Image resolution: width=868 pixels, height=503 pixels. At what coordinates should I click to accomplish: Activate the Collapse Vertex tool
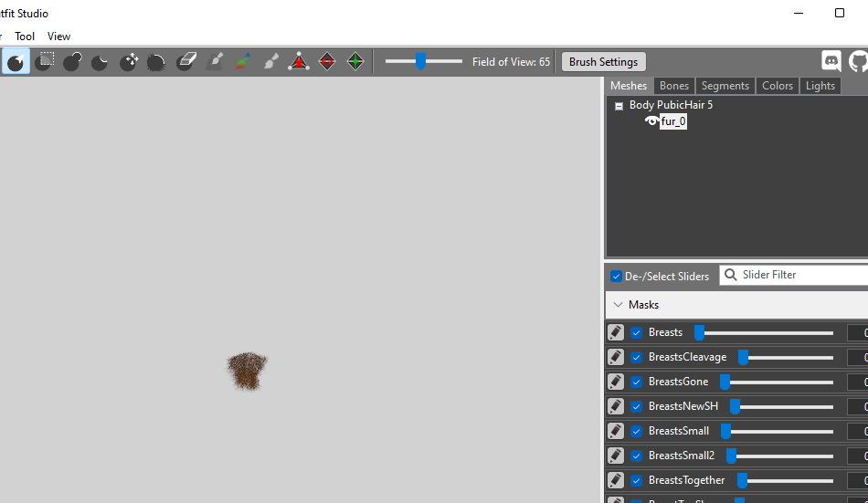(299, 61)
